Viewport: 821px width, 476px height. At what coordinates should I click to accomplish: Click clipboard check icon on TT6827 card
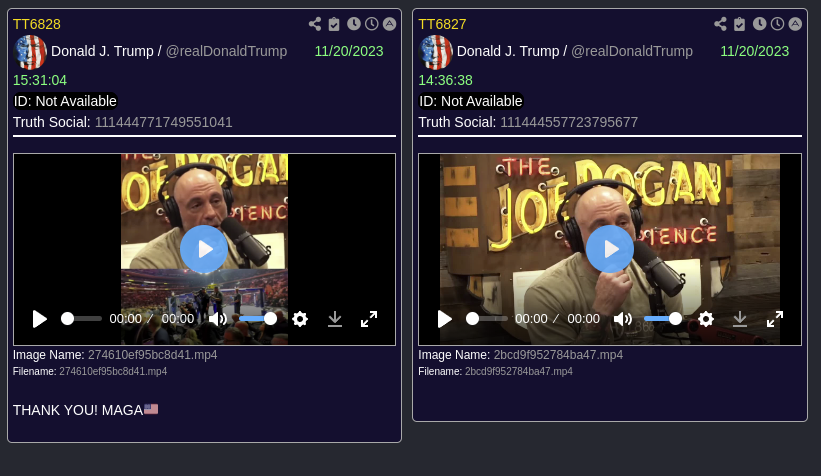tap(739, 24)
